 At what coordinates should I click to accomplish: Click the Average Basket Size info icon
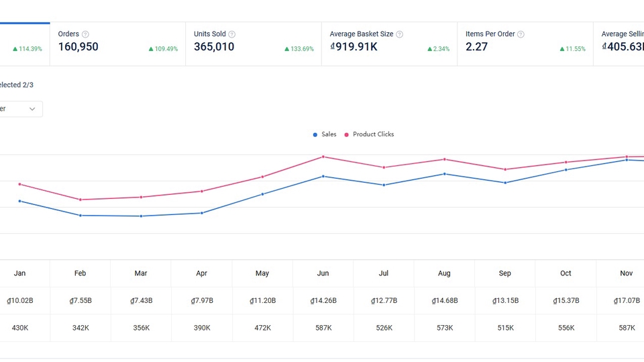pyautogui.click(x=400, y=34)
